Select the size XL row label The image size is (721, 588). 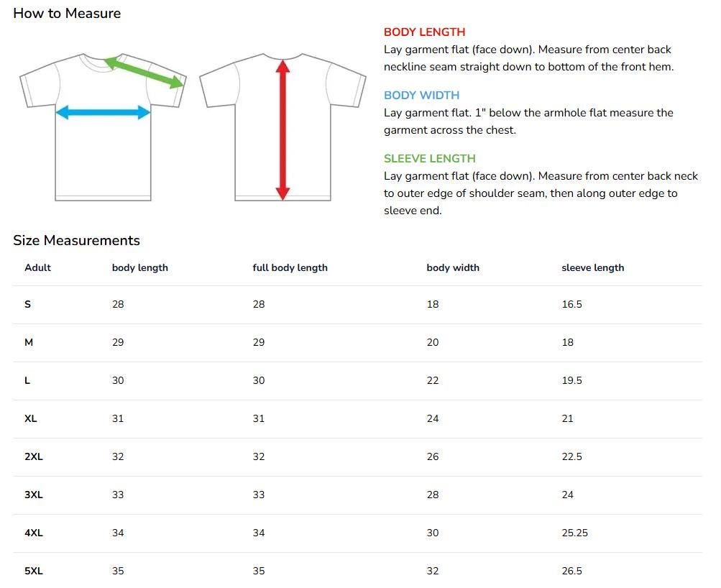coord(30,419)
